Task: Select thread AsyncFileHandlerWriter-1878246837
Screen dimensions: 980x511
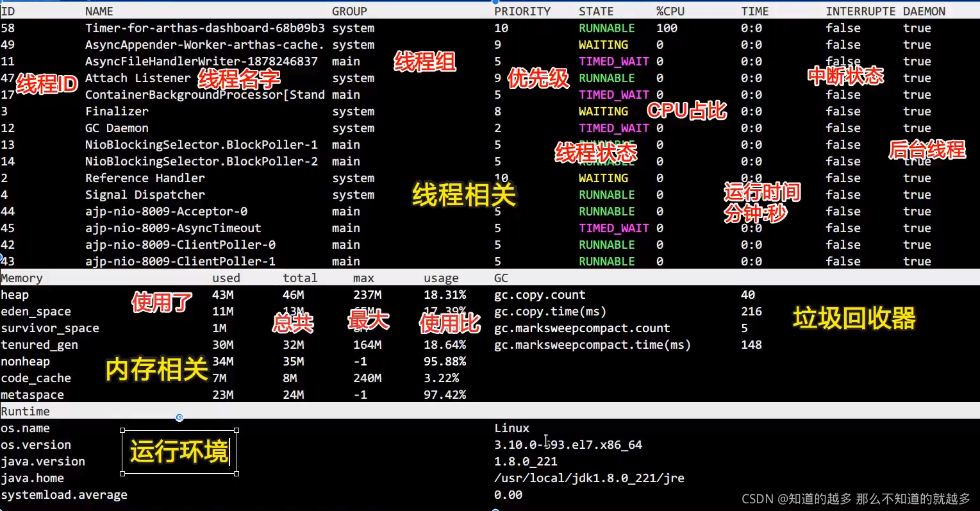Action: coord(201,62)
